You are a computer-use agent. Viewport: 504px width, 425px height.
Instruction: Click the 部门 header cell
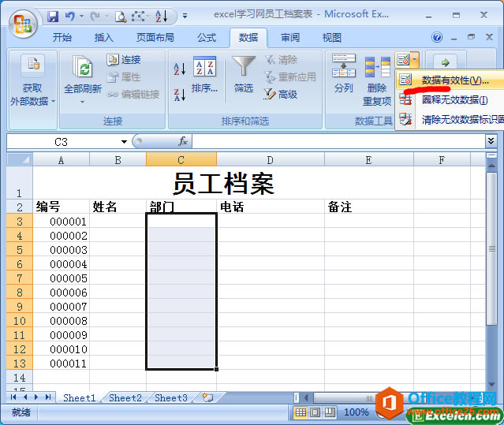[181, 207]
